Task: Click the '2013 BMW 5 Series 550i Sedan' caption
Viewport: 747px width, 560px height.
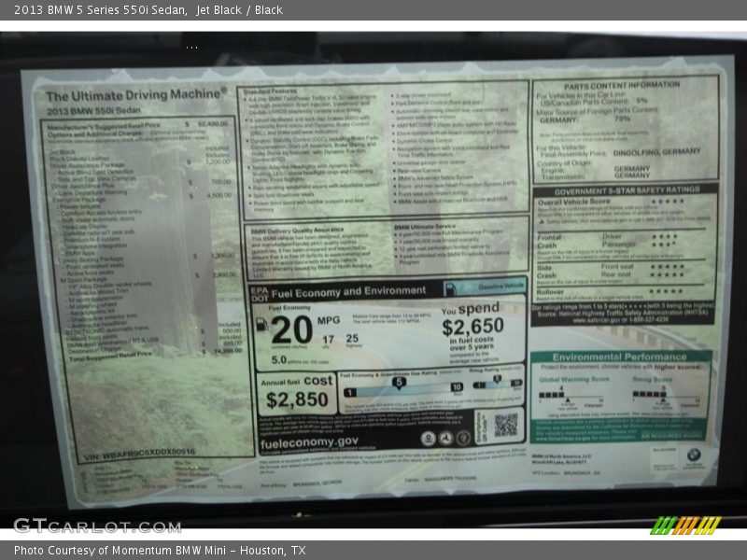Action: [x=100, y=10]
